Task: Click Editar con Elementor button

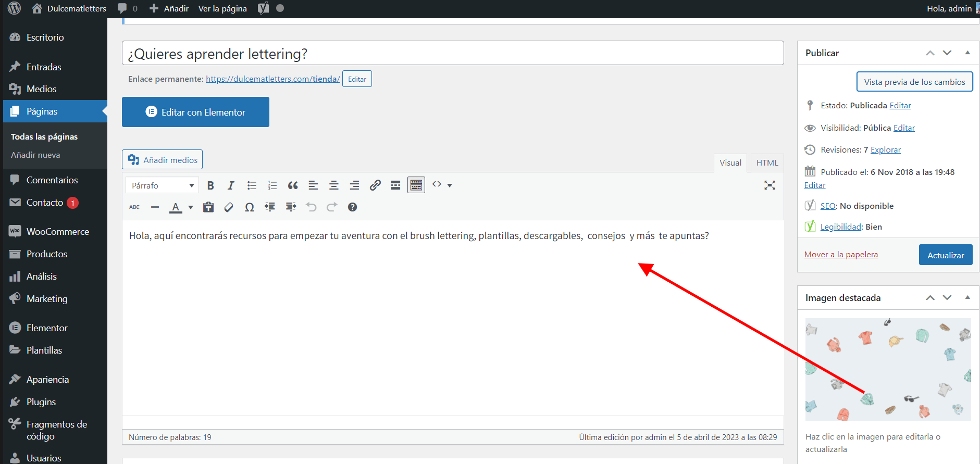Action: coord(195,112)
